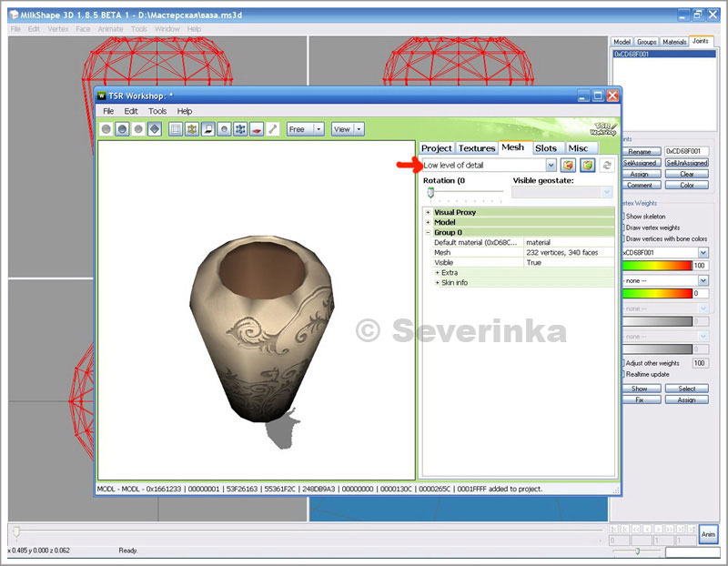
Task: Expand the Visual Proxy tree node
Action: coord(428,212)
